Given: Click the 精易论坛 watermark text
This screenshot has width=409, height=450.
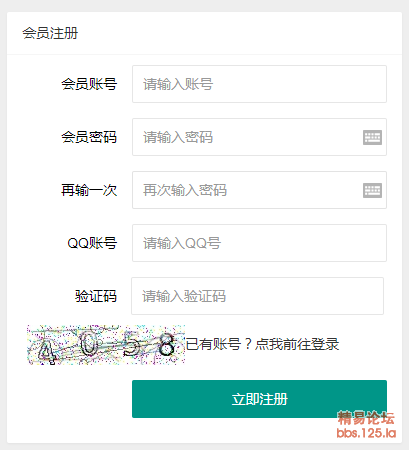Looking at the screenshot, I should click(x=366, y=418).
